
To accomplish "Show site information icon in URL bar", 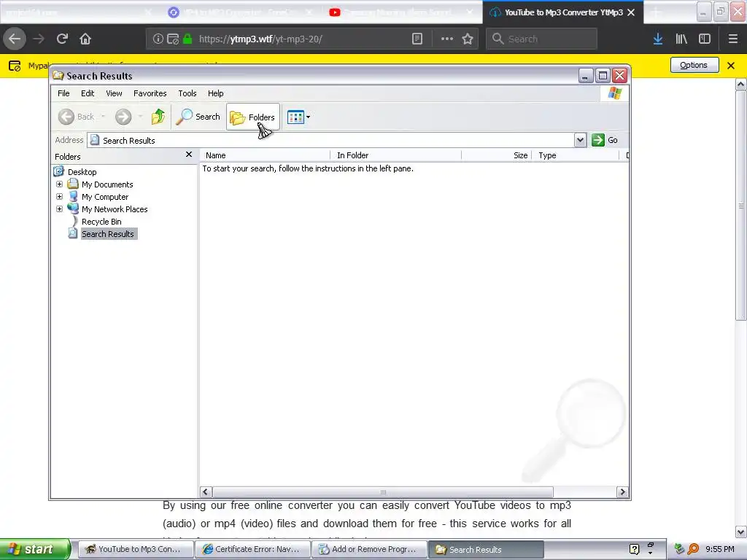I will tap(158, 39).
